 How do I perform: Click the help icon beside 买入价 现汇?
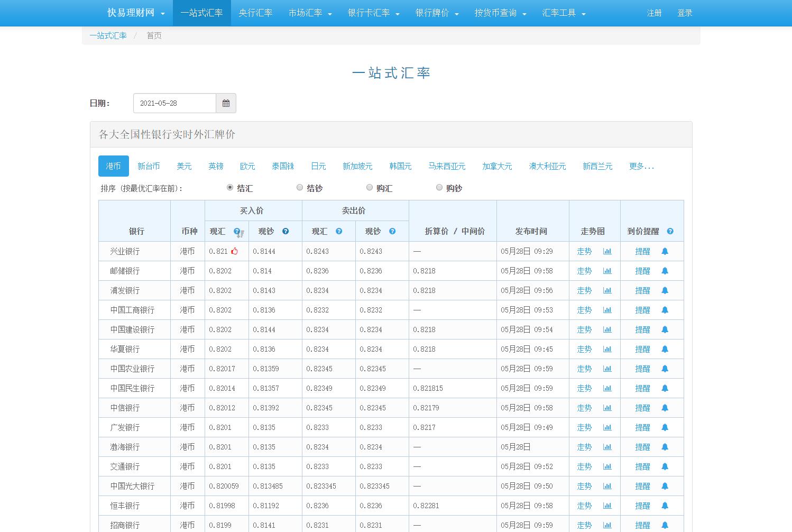237,232
